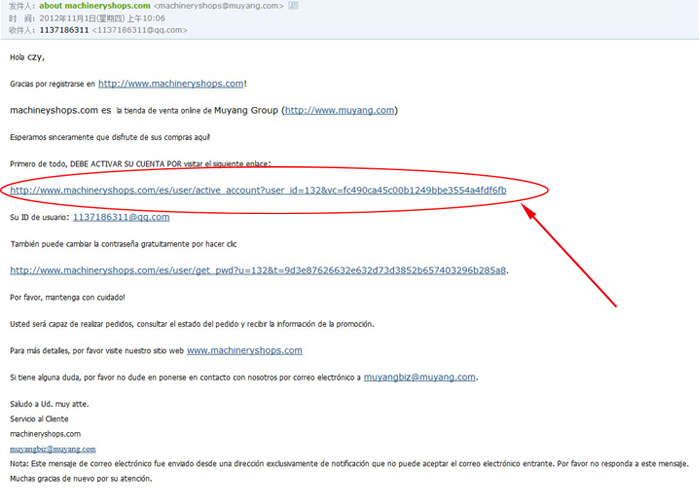Click 'DEBE ACTIVAR SU CUENTA' text
The image size is (700, 488).
click(x=118, y=164)
